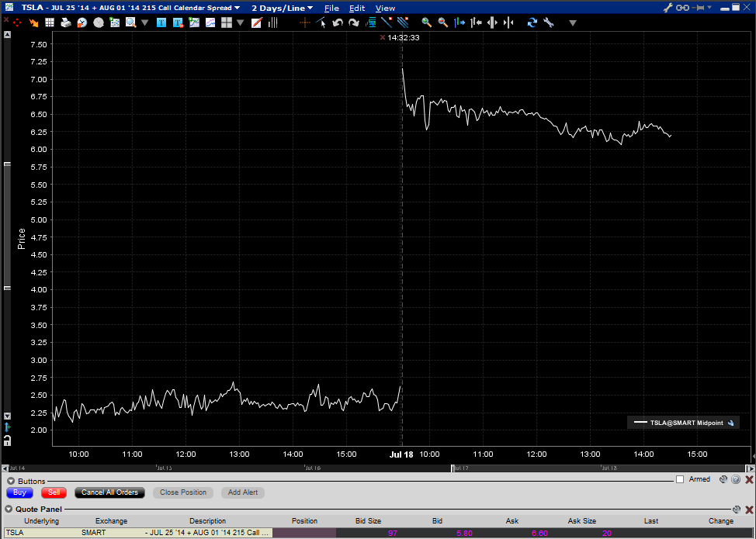This screenshot has height=539, width=756.
Task: Print the chart with printer icon
Action: point(65,22)
